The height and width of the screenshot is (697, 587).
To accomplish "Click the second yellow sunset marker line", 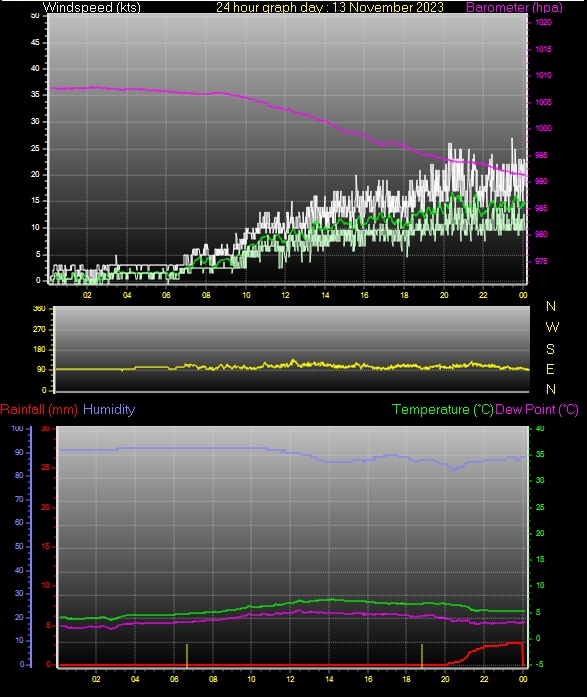I will coord(422,656).
